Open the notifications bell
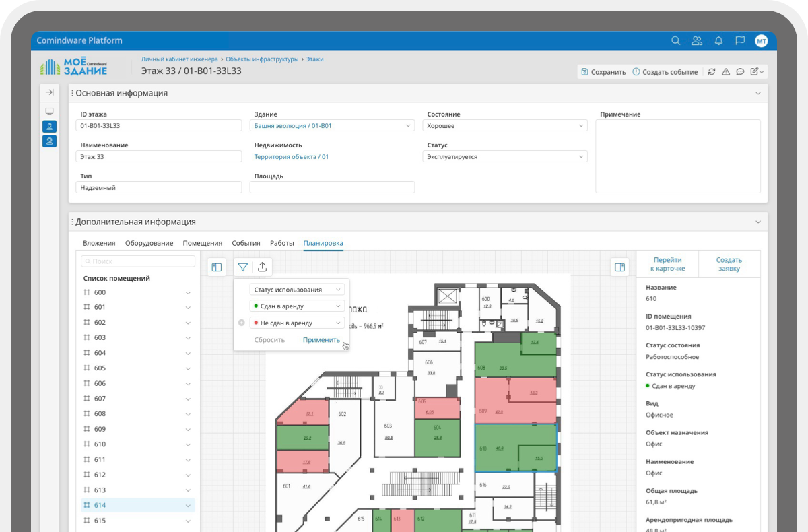808x532 pixels. click(718, 41)
